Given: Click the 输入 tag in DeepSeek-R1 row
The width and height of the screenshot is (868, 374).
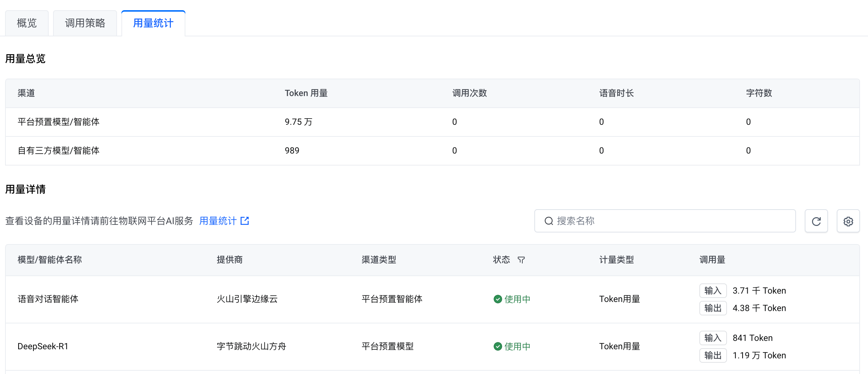Looking at the screenshot, I should coord(712,338).
